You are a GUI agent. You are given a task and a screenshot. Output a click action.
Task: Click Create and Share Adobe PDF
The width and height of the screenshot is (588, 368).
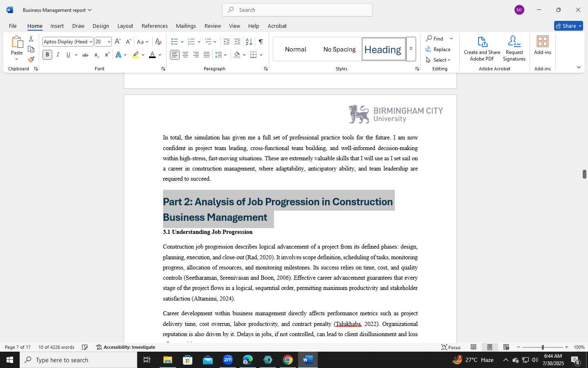coord(482,48)
